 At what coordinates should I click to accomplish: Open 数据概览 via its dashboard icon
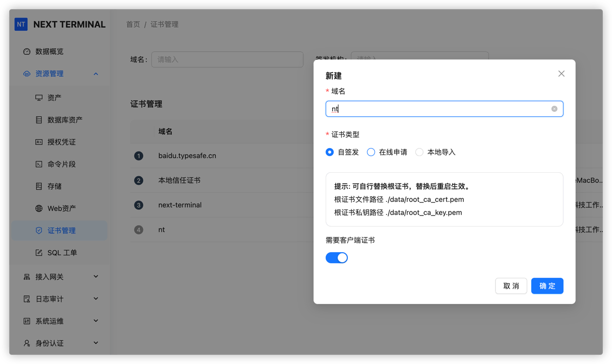click(x=27, y=51)
